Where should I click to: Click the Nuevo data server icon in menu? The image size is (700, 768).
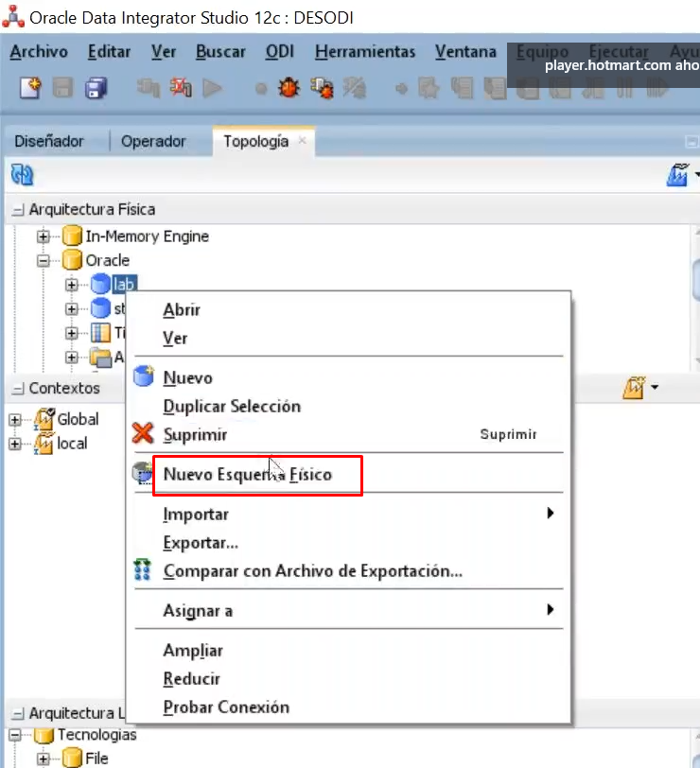coord(144,376)
